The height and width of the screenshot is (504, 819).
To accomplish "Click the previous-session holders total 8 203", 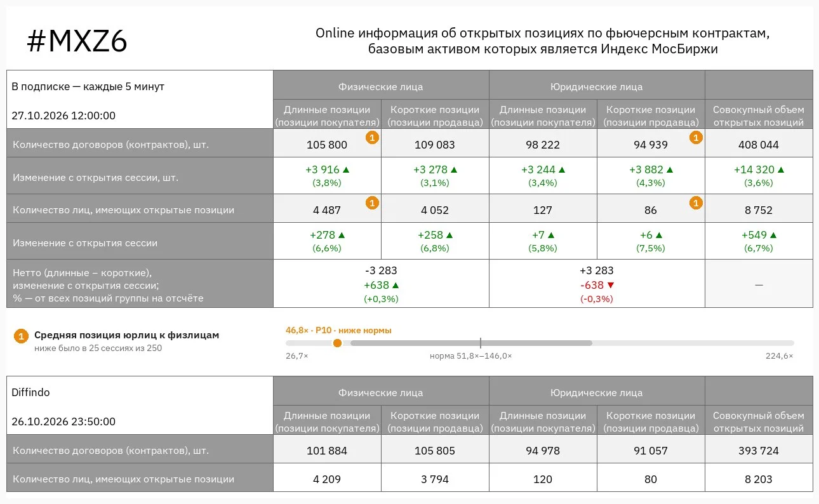I will pyautogui.click(x=759, y=479).
